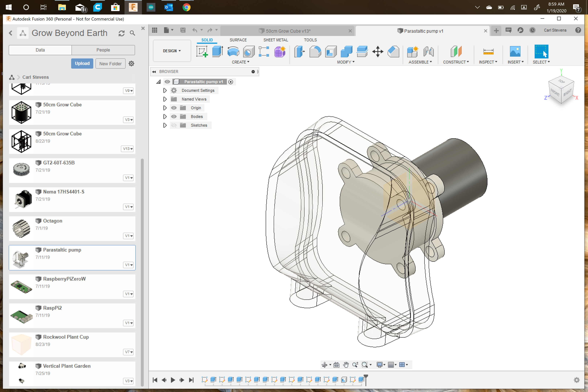588x392 pixels.
Task: Click the Upload button
Action: (x=82, y=64)
